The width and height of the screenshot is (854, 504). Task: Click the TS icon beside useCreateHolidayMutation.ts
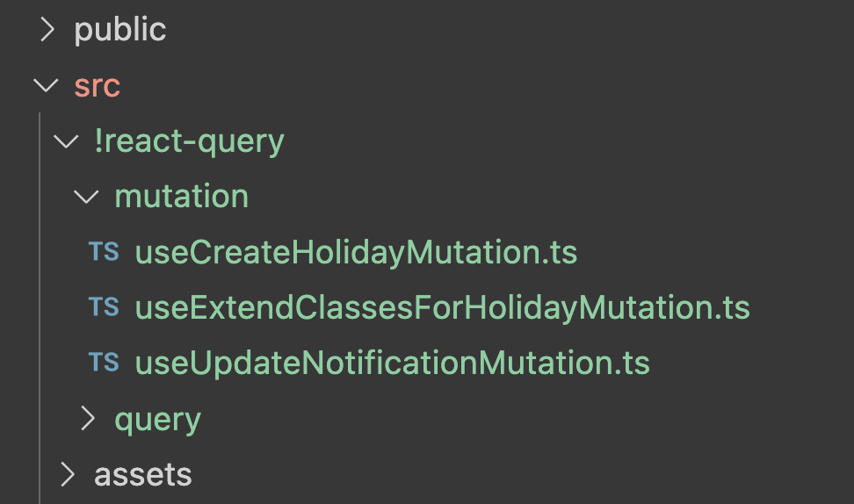[104, 251]
